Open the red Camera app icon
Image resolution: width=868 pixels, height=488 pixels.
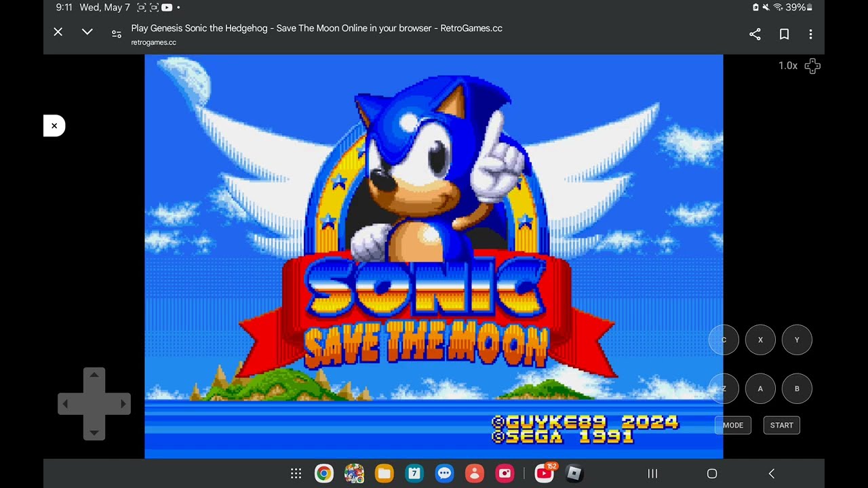pos(505,474)
